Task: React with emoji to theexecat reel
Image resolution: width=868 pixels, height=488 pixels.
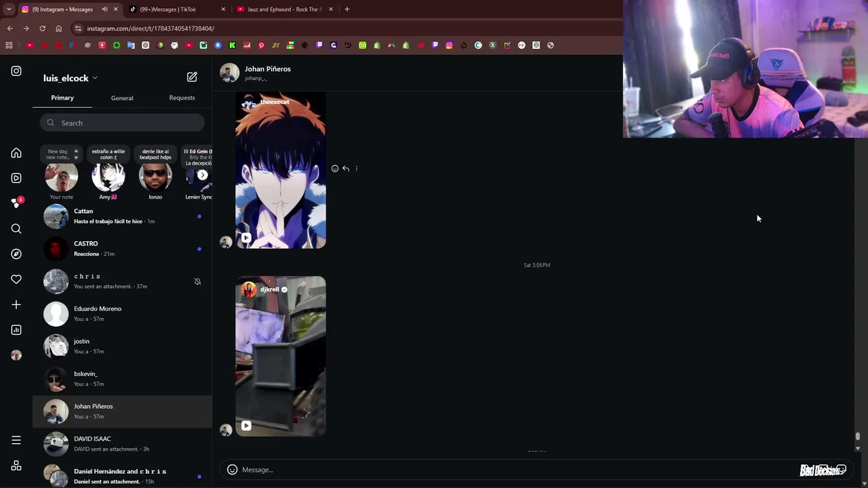Action: coord(335,169)
